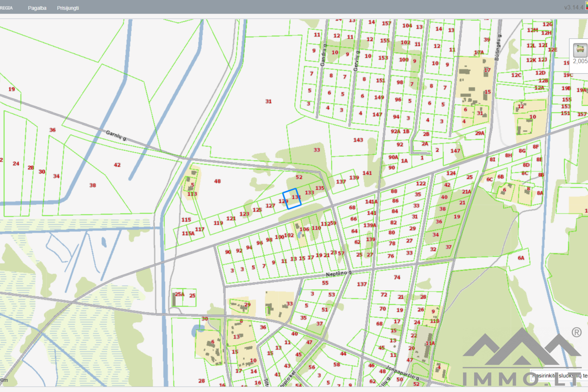The image size is (588, 392).
Task: Select the triangular parcel numbered 42
Action: pyautogui.click(x=117, y=165)
